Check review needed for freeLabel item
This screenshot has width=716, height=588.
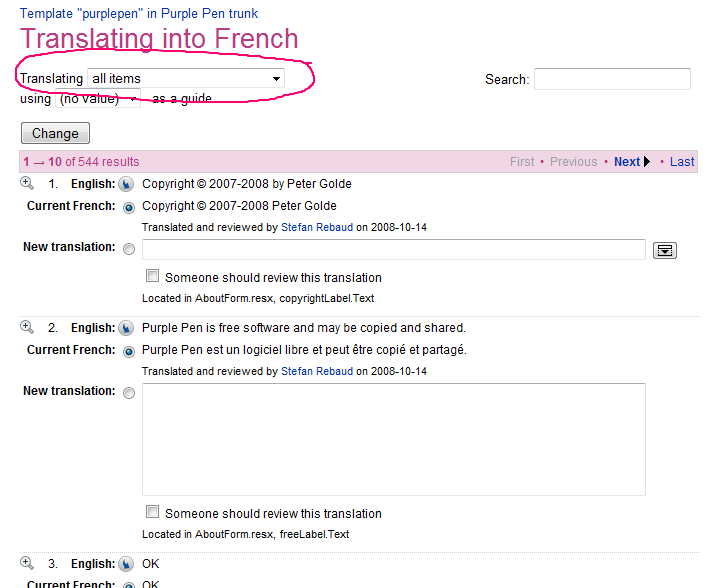tap(152, 512)
